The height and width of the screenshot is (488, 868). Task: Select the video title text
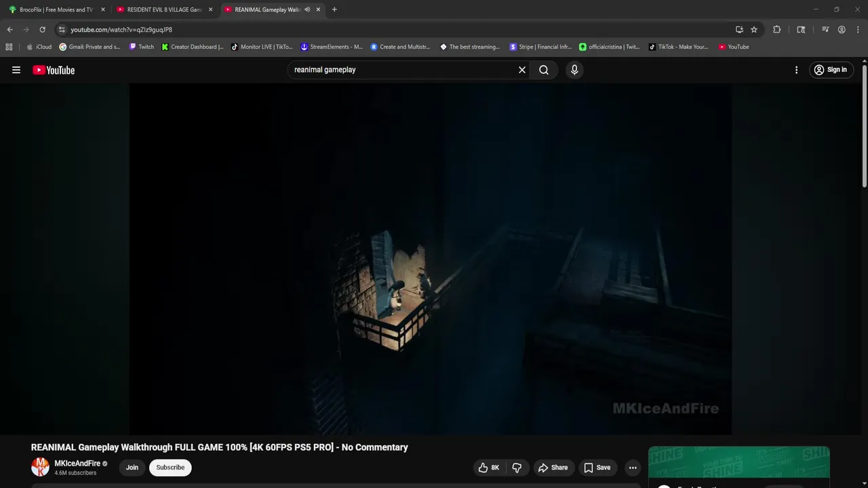220,447
